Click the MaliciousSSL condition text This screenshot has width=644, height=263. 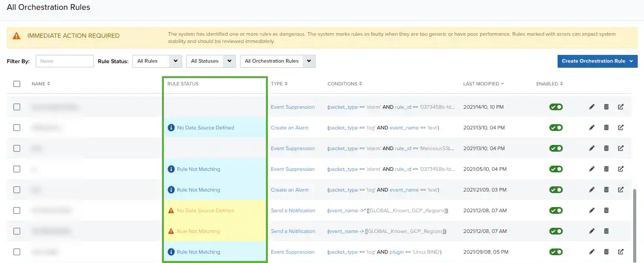click(x=391, y=149)
